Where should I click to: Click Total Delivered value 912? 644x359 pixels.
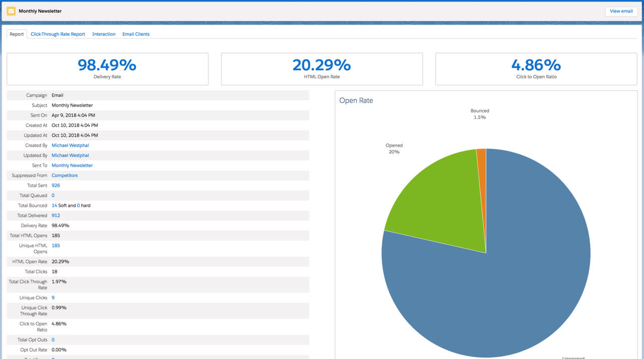56,216
